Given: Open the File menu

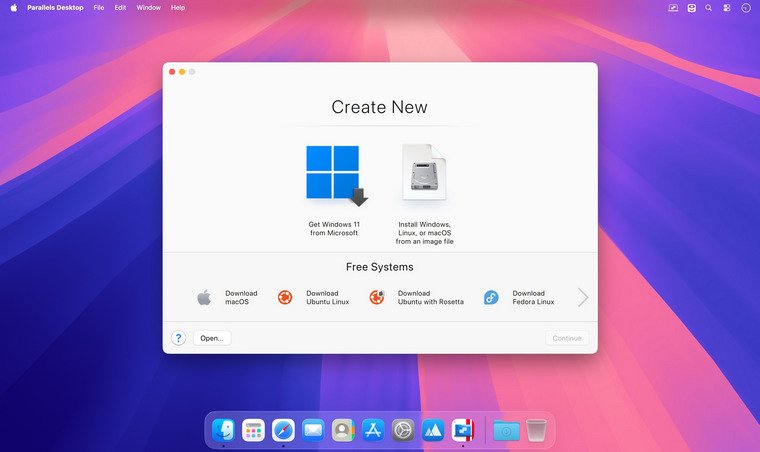Looking at the screenshot, I should click(x=99, y=7).
